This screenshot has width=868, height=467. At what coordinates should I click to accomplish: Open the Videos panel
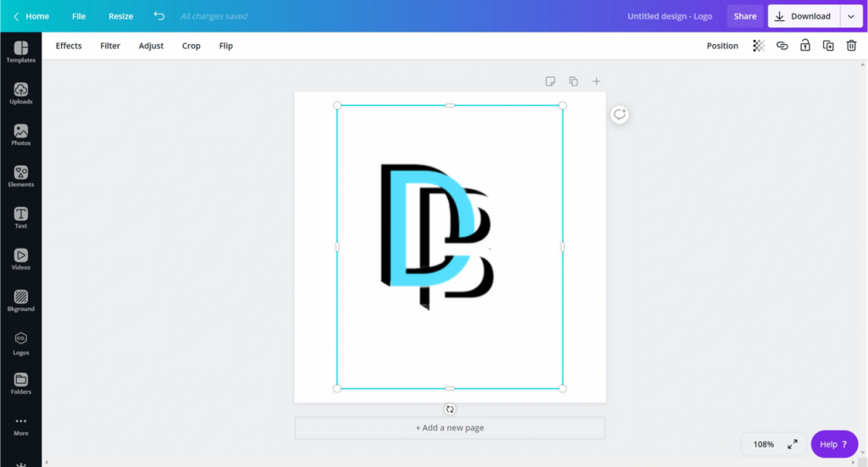tap(21, 259)
